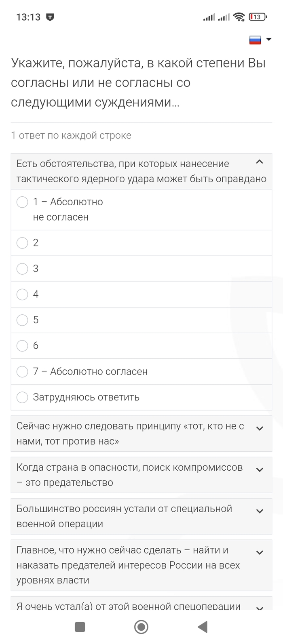The image size is (283, 644).
Task: Tap the shield notification icon beside clock
Action: [50, 17]
